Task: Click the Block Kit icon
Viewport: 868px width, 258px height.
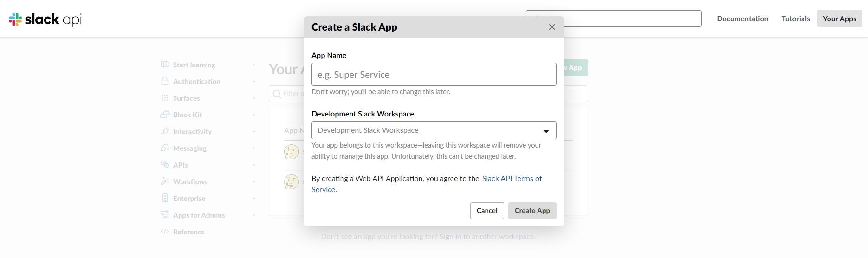Action: click(165, 115)
